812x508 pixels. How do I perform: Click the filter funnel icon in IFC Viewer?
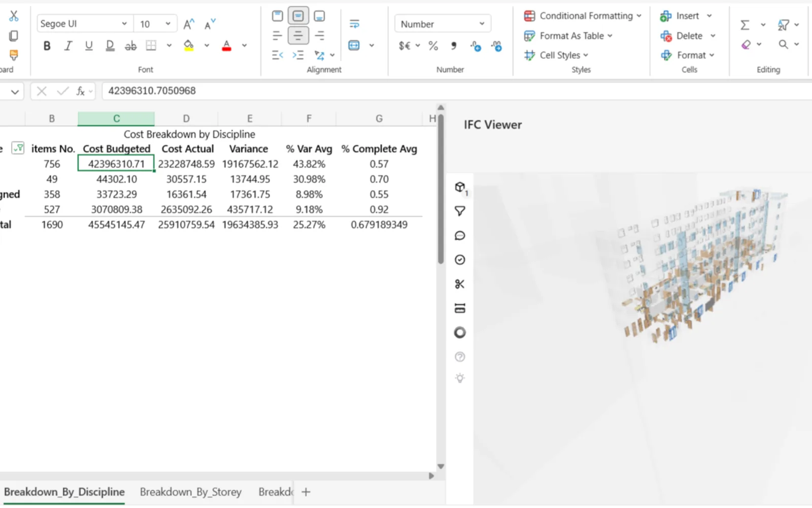[x=460, y=211]
